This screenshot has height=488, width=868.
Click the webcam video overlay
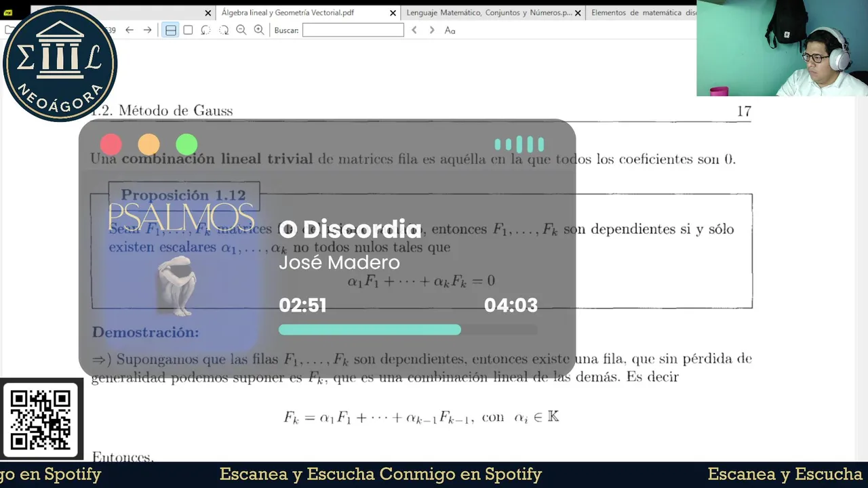(782, 48)
